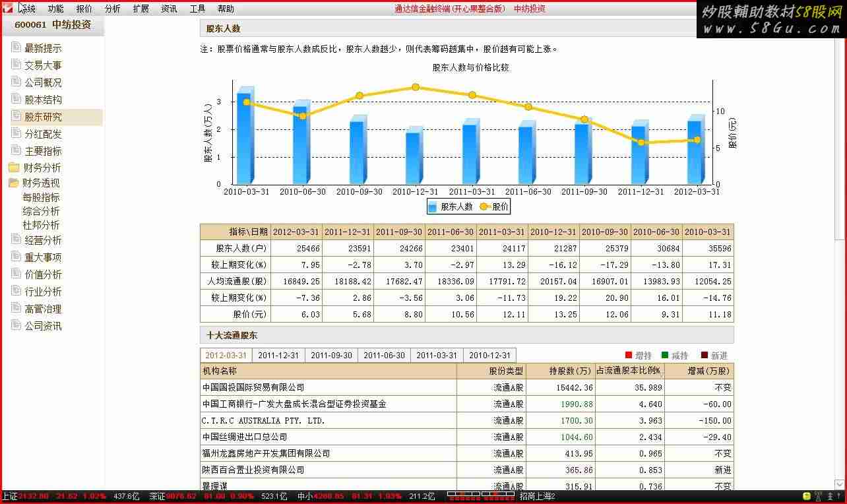Click the yellow 股价 legend marker
Screen dimensions: 847x504
pyautogui.click(x=484, y=206)
